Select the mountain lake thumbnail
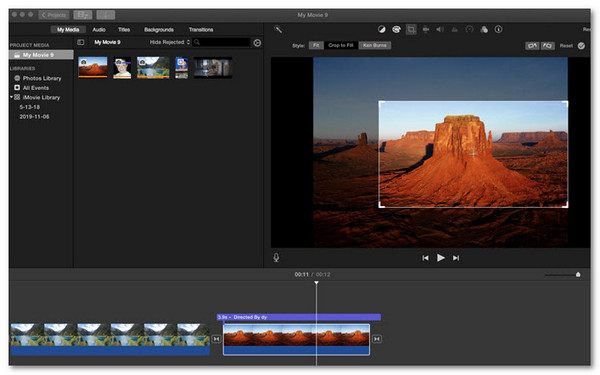600x375 pixels. click(153, 67)
